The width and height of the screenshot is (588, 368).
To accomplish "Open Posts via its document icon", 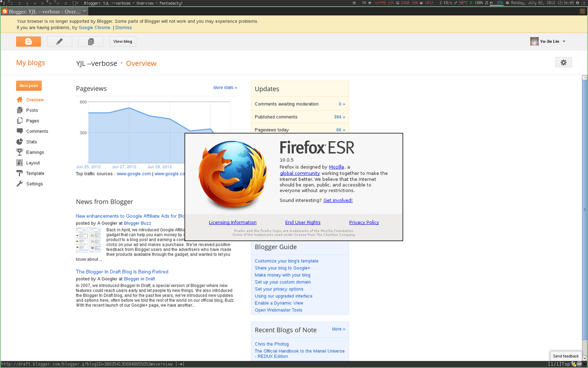I will pyautogui.click(x=20, y=110).
